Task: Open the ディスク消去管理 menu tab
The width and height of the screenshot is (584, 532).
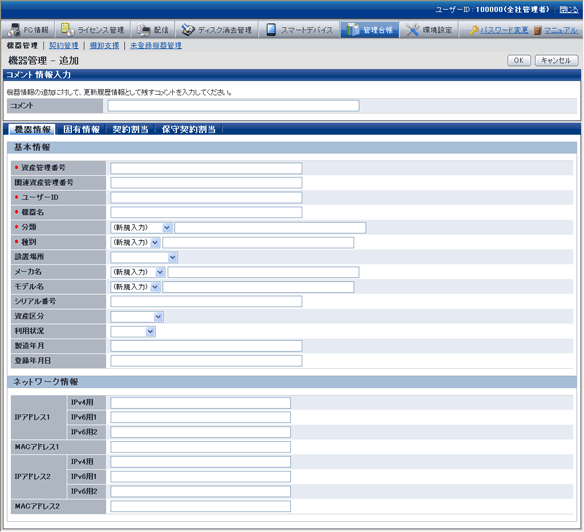Action: [217, 30]
